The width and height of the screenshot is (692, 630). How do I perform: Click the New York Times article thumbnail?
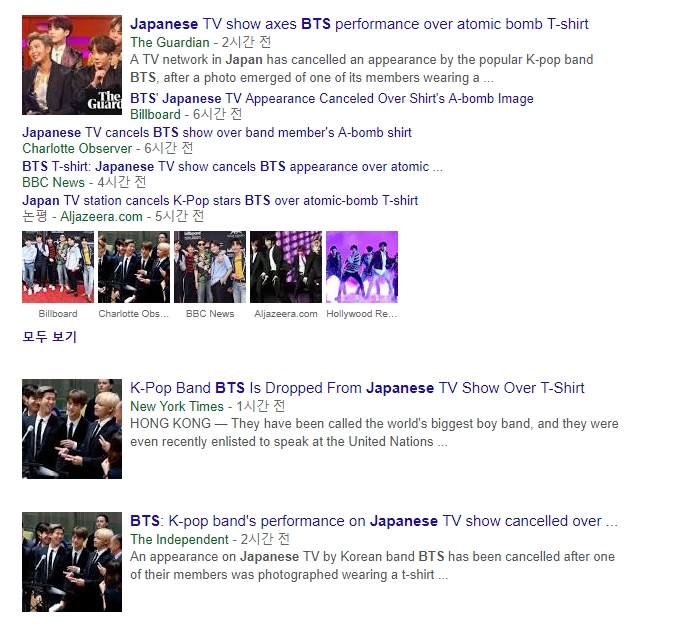pyautogui.click(x=72, y=429)
